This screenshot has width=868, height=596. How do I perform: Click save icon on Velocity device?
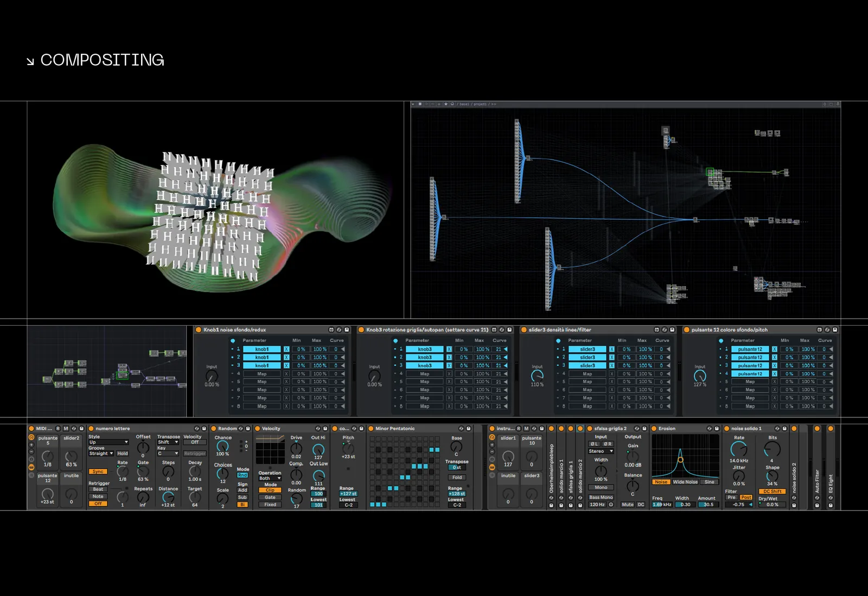[325, 429]
